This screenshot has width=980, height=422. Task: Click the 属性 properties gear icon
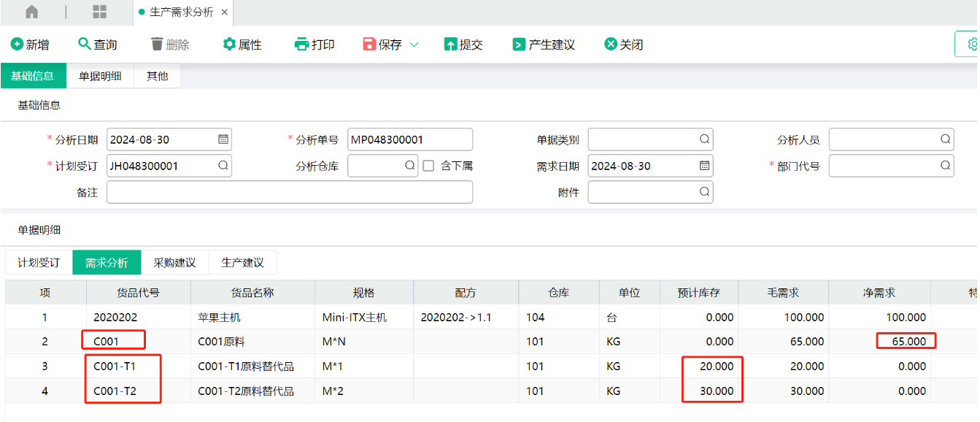coord(229,45)
